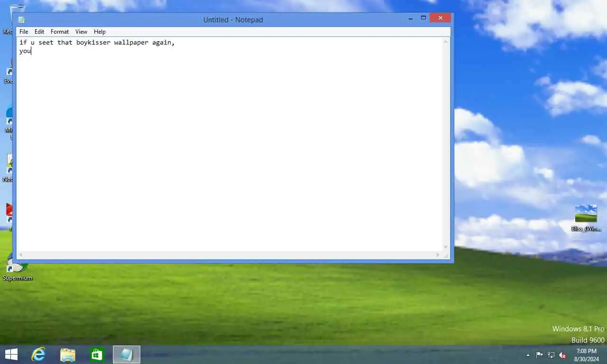Show hidden tray icons arrow
The height and width of the screenshot is (364, 607).
click(528, 355)
